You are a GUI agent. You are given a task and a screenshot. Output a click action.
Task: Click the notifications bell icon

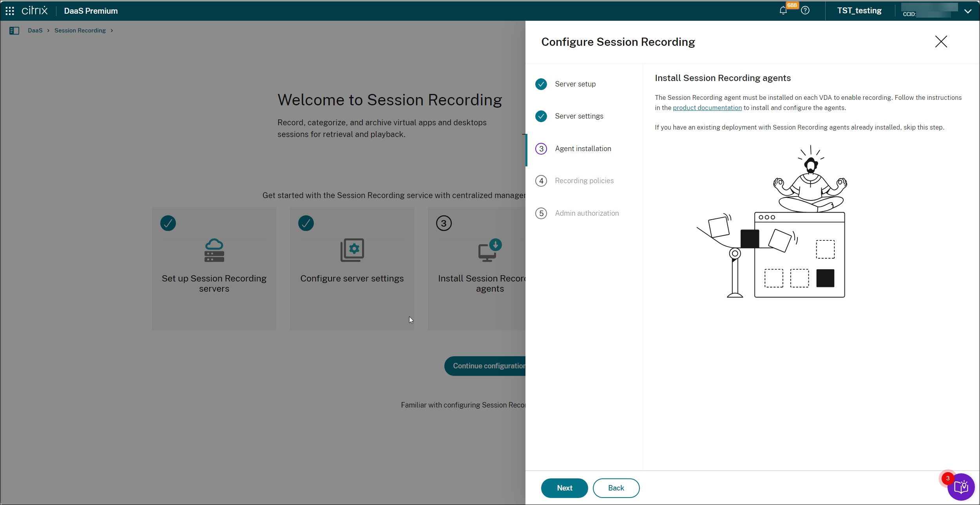click(783, 11)
